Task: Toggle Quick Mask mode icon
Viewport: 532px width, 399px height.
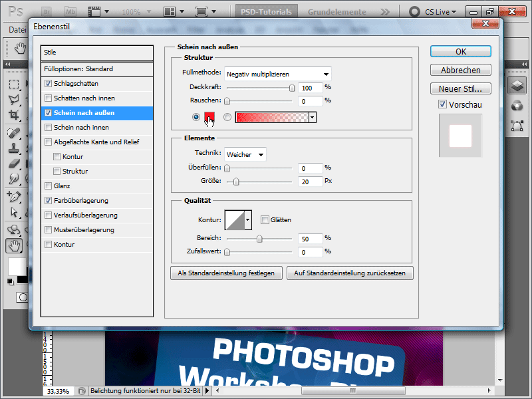Action: point(22,297)
